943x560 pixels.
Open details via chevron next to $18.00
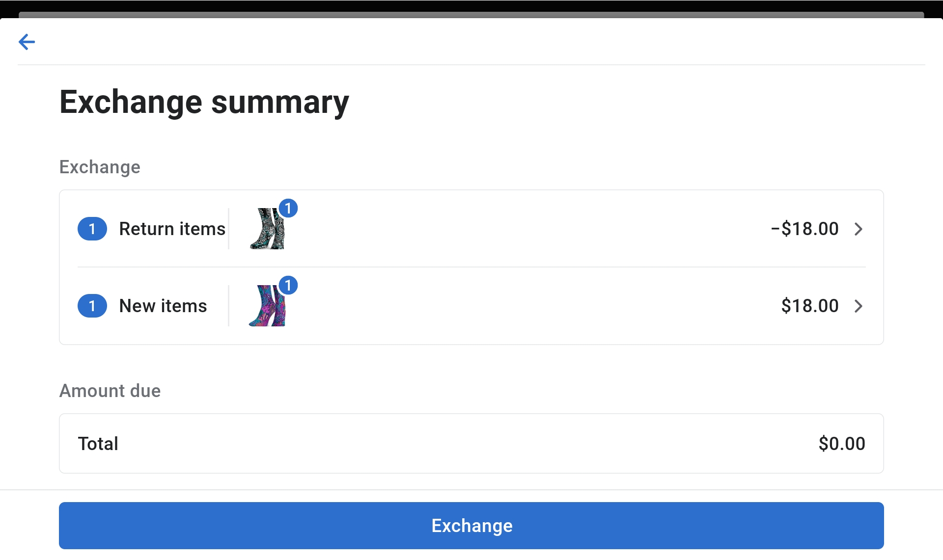tap(859, 306)
